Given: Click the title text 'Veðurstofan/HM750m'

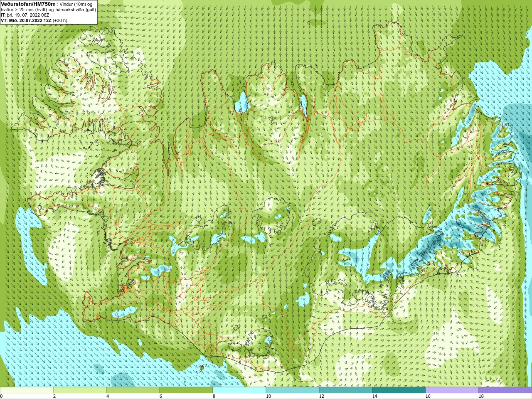Looking at the screenshot, I should point(28,4).
